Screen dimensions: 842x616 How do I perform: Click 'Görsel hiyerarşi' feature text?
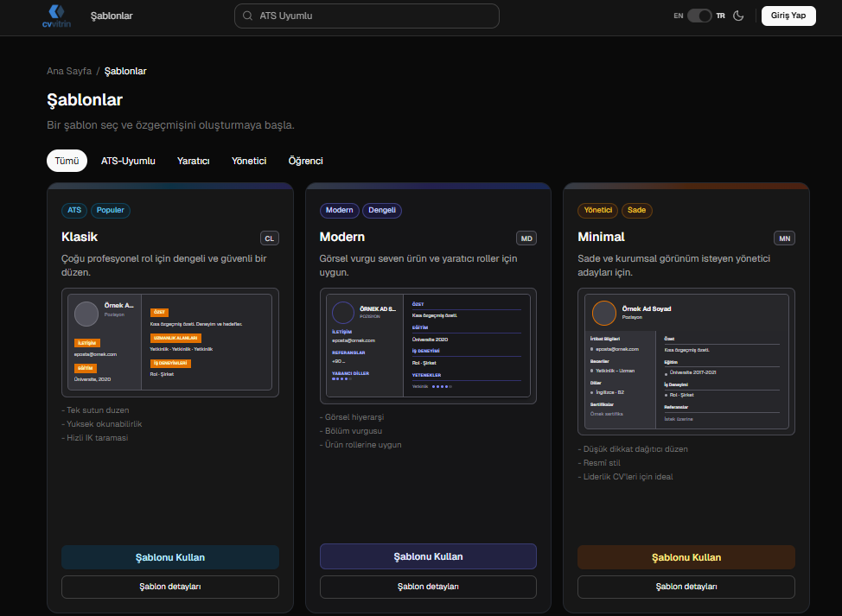point(352,417)
